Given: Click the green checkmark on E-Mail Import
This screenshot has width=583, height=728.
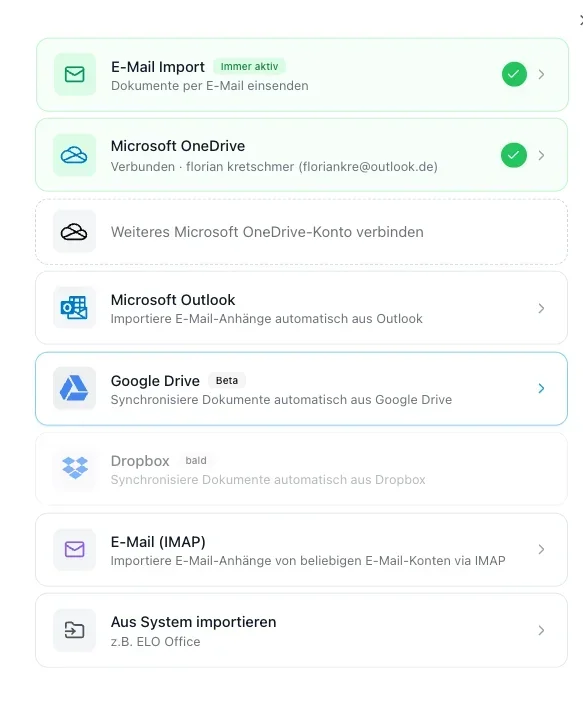Looking at the screenshot, I should (x=514, y=74).
